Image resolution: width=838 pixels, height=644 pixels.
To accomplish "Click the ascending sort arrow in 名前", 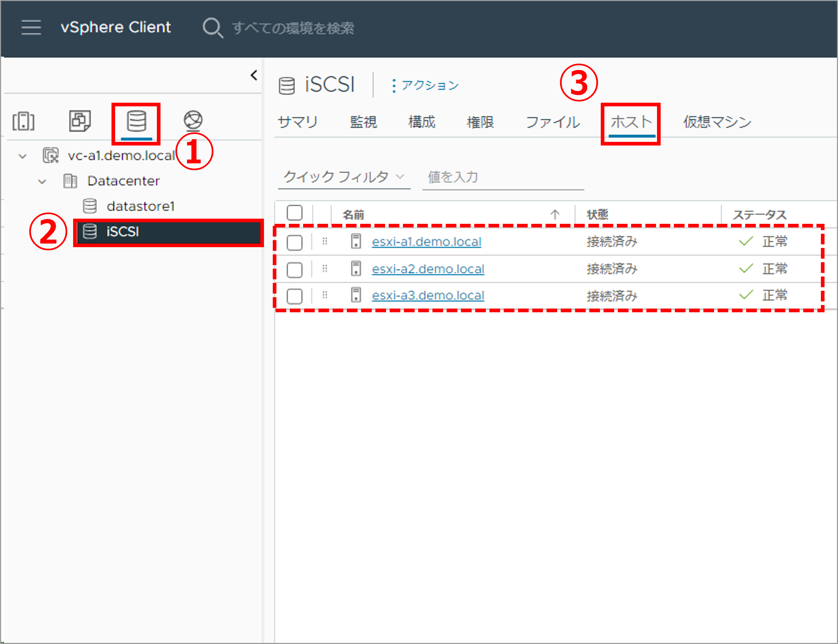I will point(555,214).
